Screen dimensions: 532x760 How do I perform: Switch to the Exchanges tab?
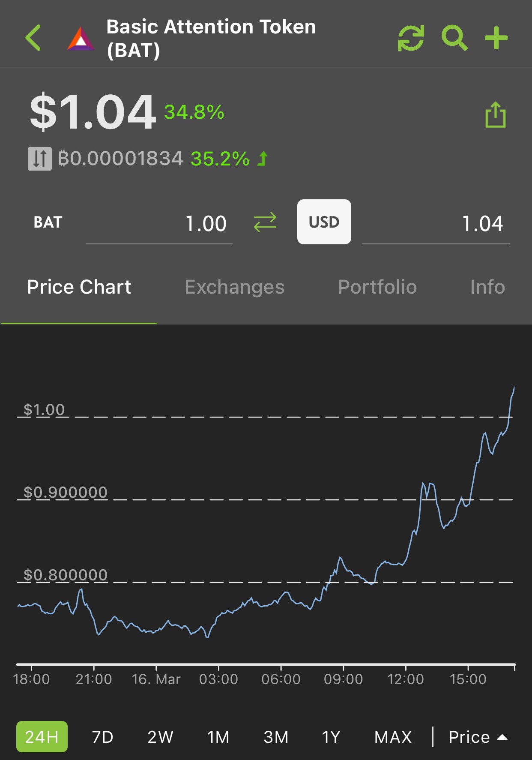click(x=235, y=287)
